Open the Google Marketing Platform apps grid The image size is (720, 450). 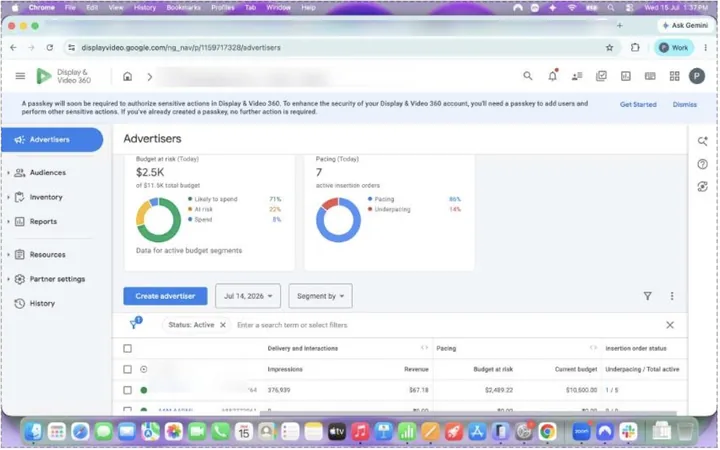click(675, 76)
